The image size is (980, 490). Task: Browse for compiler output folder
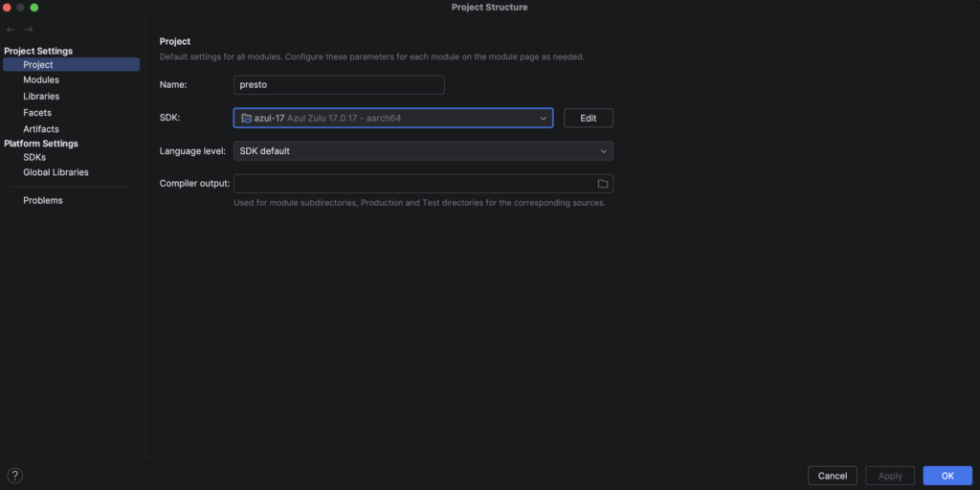[603, 184]
